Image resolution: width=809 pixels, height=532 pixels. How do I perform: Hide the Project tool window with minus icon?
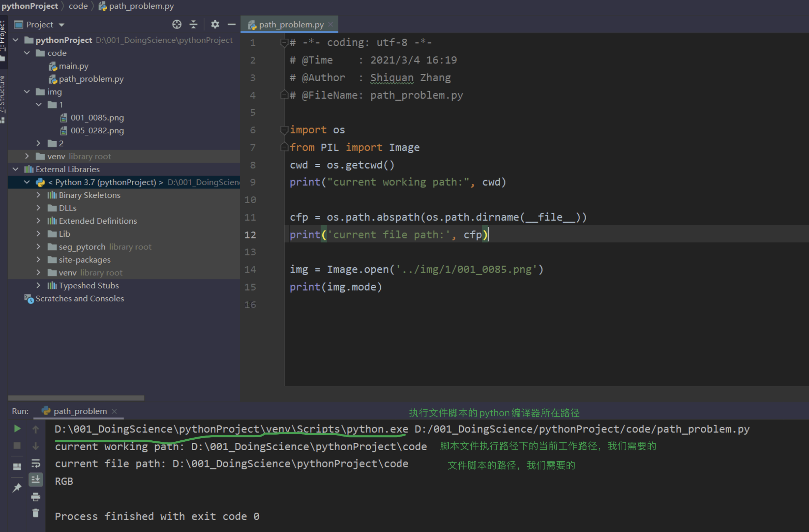coord(231,24)
